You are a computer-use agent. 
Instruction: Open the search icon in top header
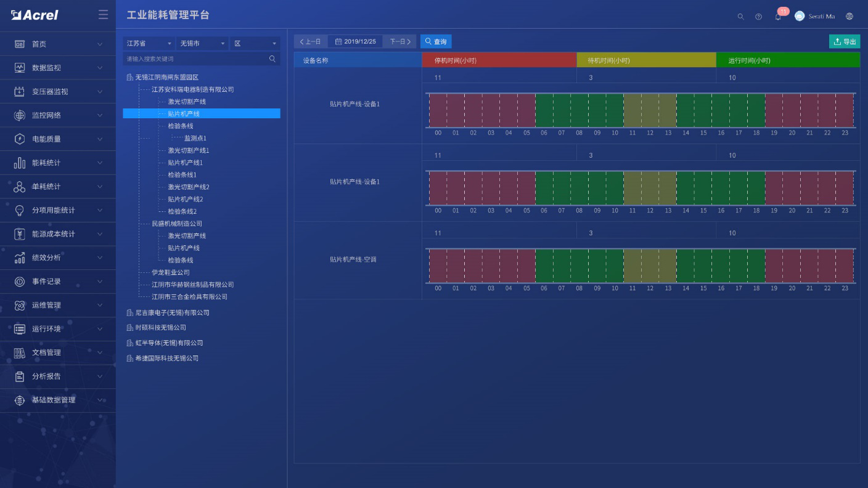[x=740, y=17]
